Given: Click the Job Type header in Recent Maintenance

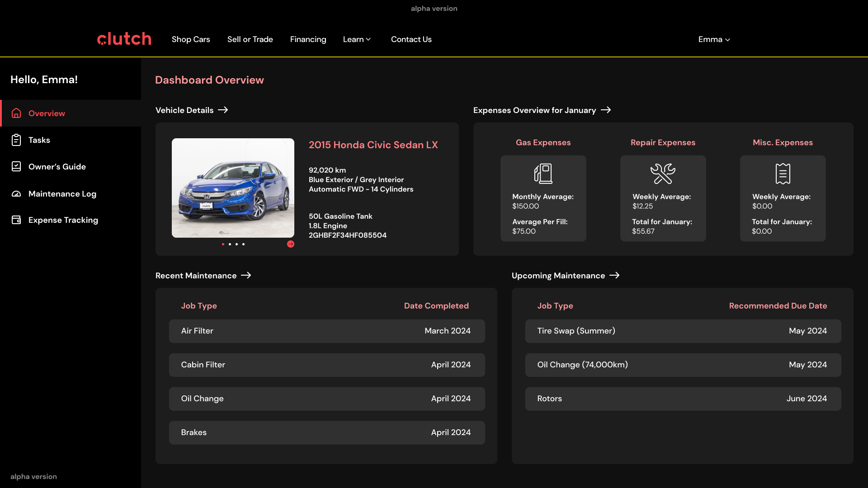Looking at the screenshot, I should coord(199,306).
